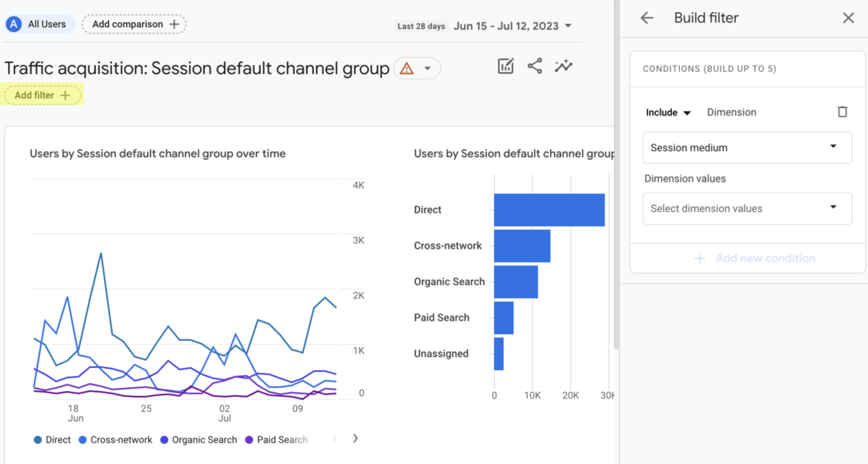This screenshot has width=868, height=464.
Task: Open the Insights sparkle icon
Action: click(563, 66)
